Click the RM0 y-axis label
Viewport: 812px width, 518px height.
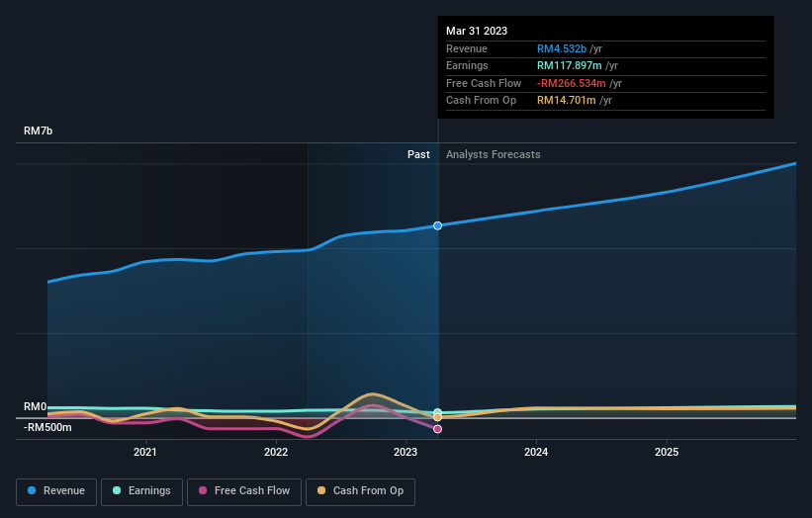(36, 406)
